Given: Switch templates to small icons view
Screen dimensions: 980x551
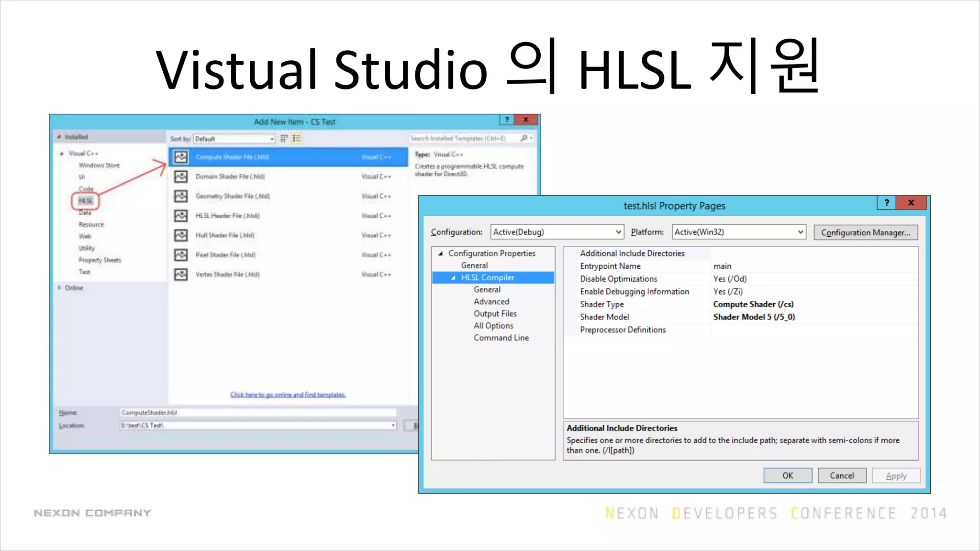Looking at the screenshot, I should coord(284,139).
